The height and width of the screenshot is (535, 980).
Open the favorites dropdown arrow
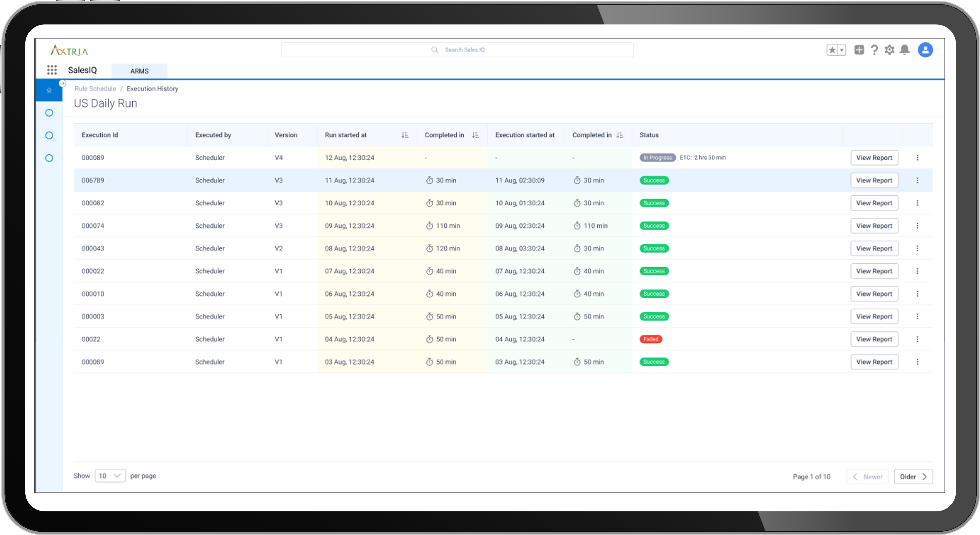(x=842, y=50)
